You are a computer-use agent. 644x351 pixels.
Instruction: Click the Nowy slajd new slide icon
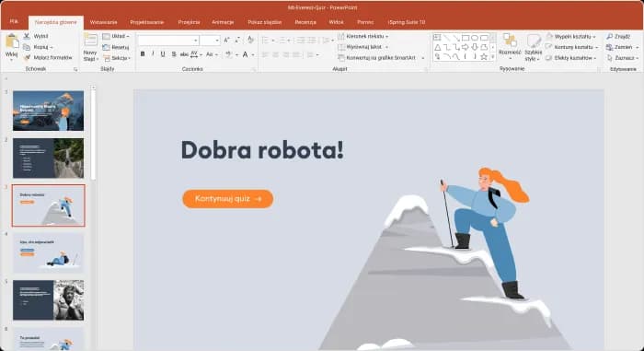coord(90,40)
